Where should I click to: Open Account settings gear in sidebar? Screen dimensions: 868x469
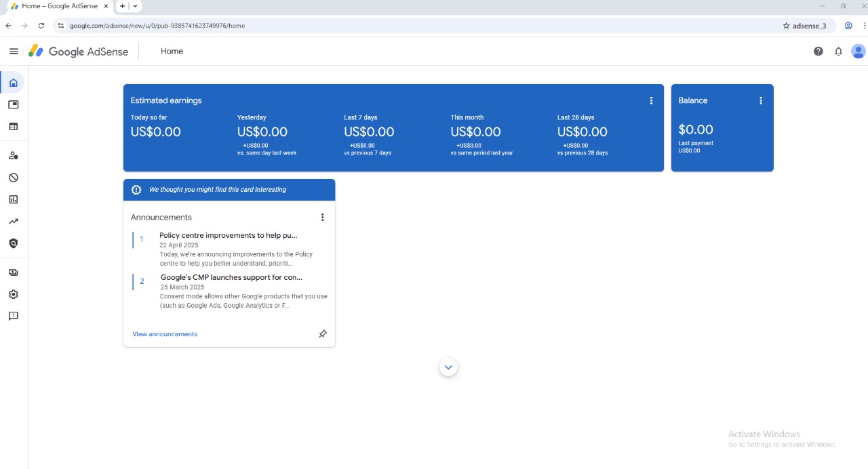click(13, 294)
